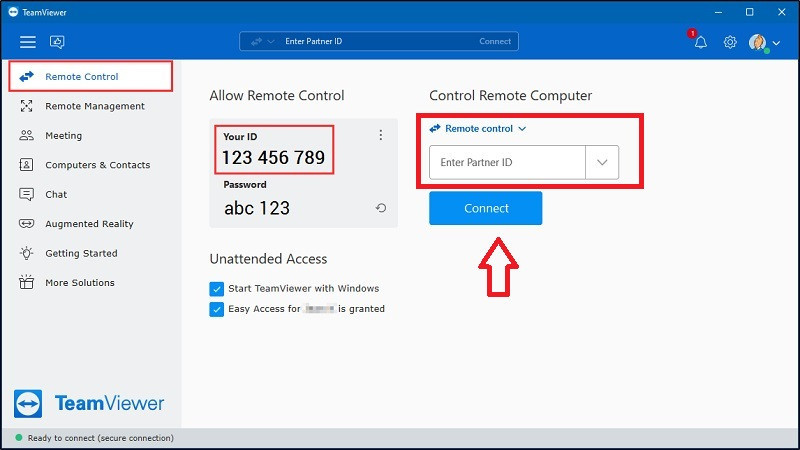
Task: Open settings gear icon
Action: pyautogui.click(x=730, y=42)
